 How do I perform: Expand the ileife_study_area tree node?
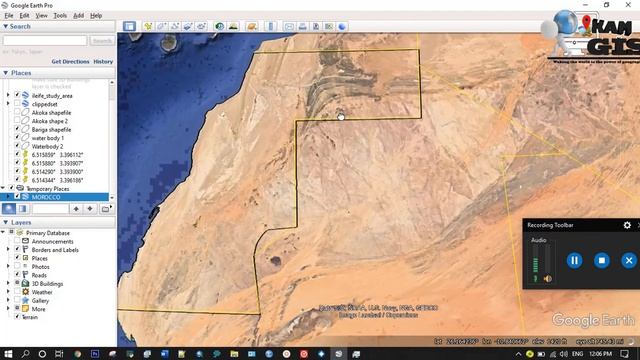click(8, 95)
